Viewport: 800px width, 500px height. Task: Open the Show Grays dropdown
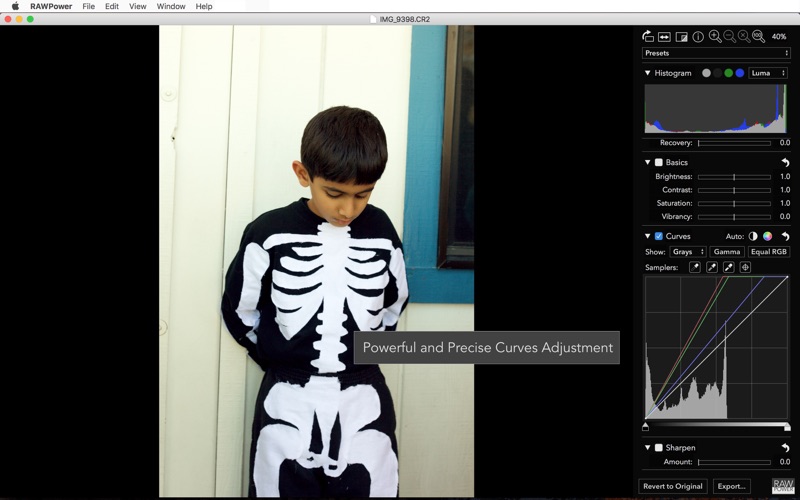688,252
